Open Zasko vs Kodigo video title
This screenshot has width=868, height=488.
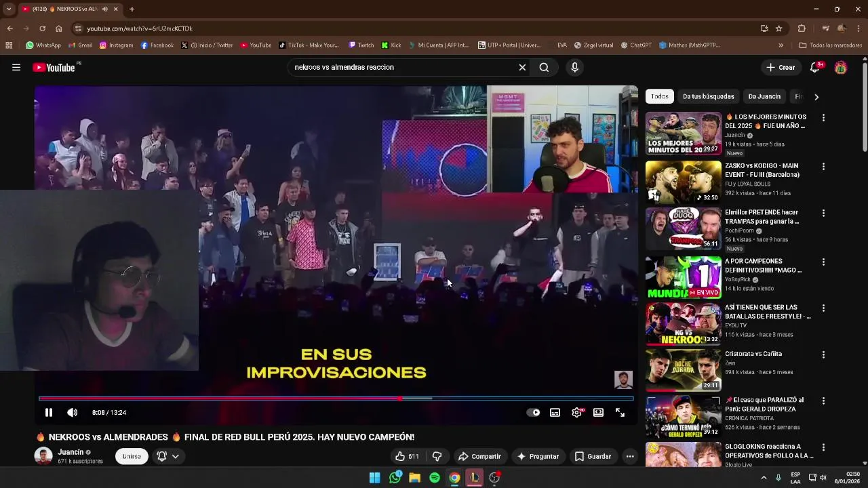(762, 170)
